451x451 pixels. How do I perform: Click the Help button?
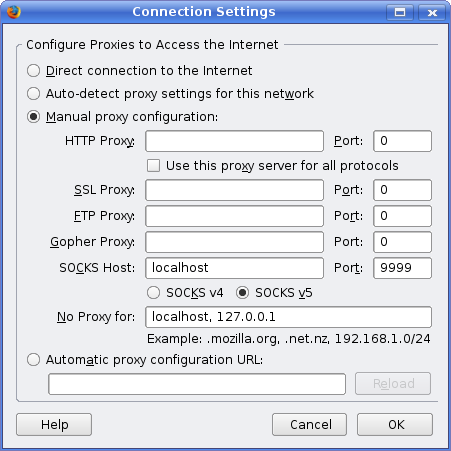(x=54, y=425)
